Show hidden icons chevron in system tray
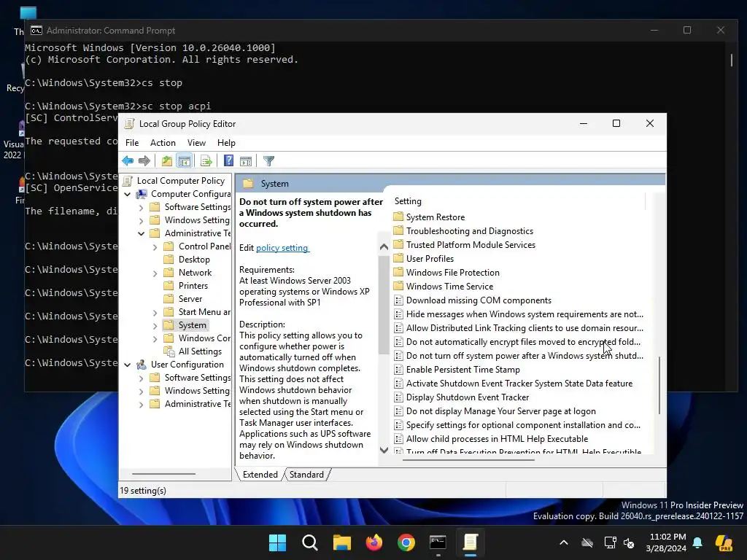 pyautogui.click(x=564, y=542)
